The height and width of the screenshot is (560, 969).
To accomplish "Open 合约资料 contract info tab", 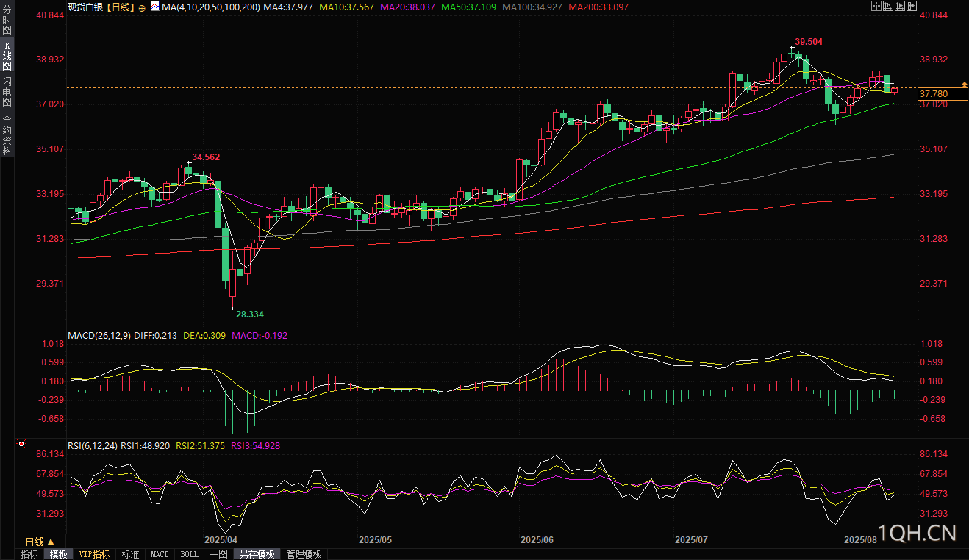I will pyautogui.click(x=7, y=135).
